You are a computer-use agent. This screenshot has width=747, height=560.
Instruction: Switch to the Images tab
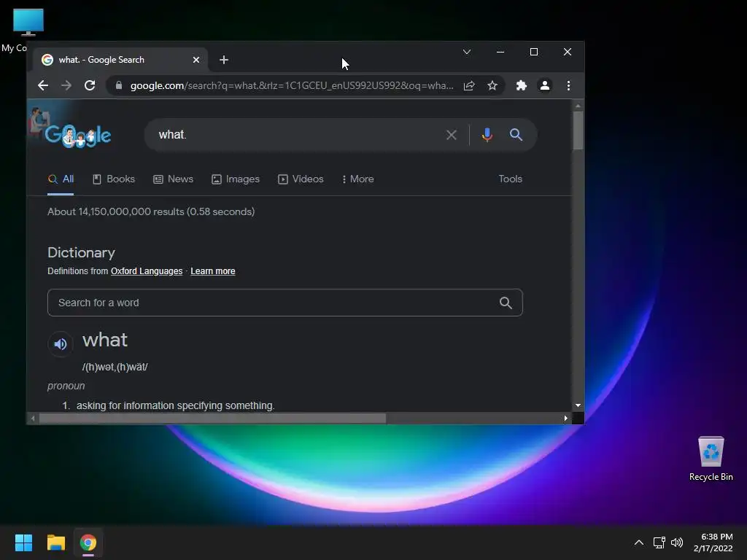pyautogui.click(x=236, y=179)
